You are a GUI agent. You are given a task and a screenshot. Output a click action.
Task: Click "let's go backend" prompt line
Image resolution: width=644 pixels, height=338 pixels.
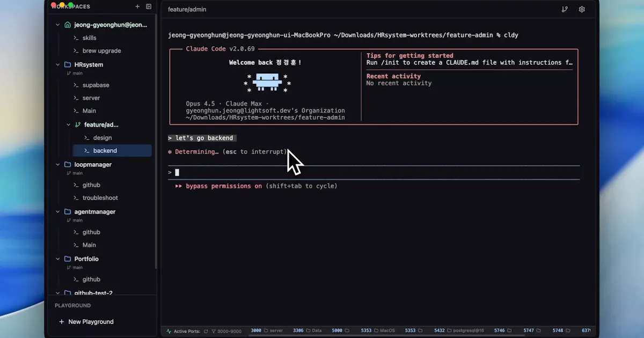tap(202, 138)
